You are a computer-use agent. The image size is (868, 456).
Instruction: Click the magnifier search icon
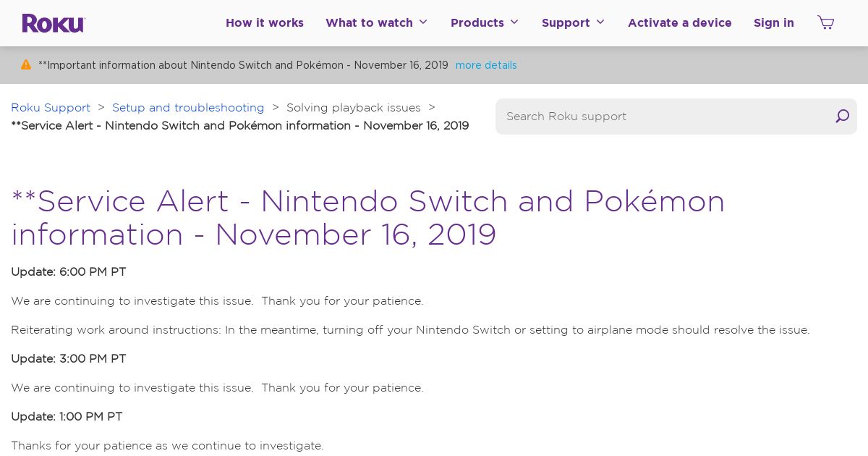tap(842, 116)
